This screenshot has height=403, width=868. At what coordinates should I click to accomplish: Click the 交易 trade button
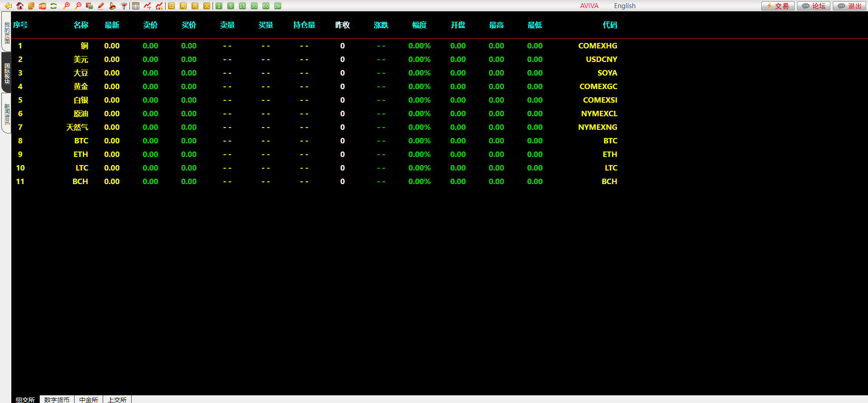(778, 6)
